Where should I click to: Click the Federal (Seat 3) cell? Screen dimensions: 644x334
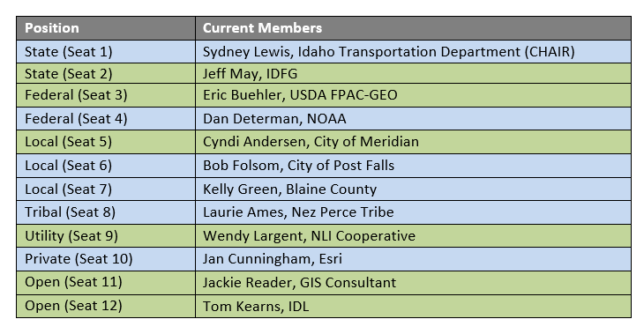coord(106,95)
